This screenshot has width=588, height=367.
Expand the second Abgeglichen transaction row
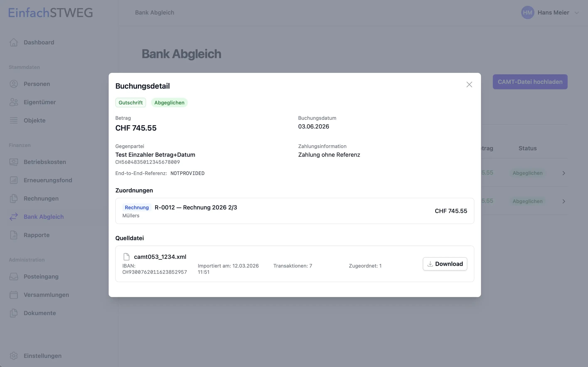coord(564,201)
